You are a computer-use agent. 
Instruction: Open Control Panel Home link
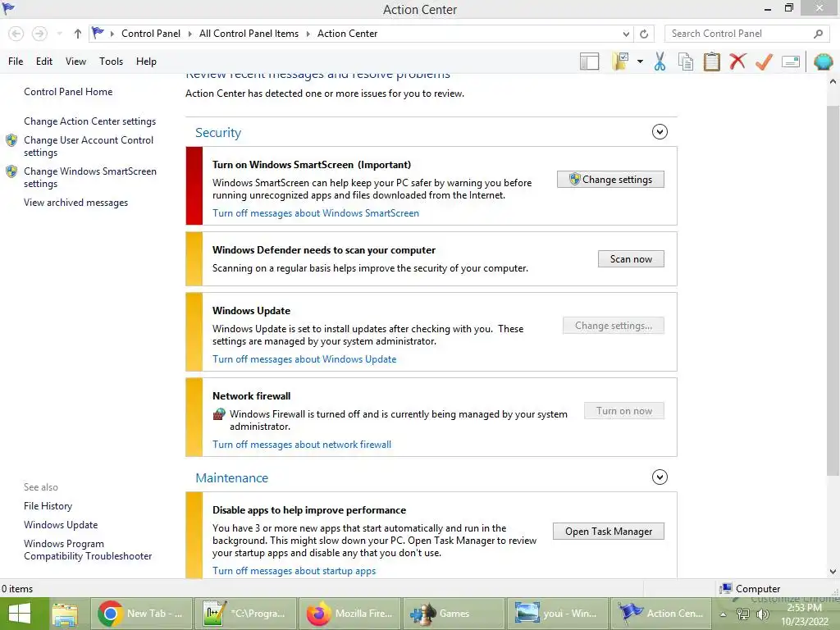point(68,92)
